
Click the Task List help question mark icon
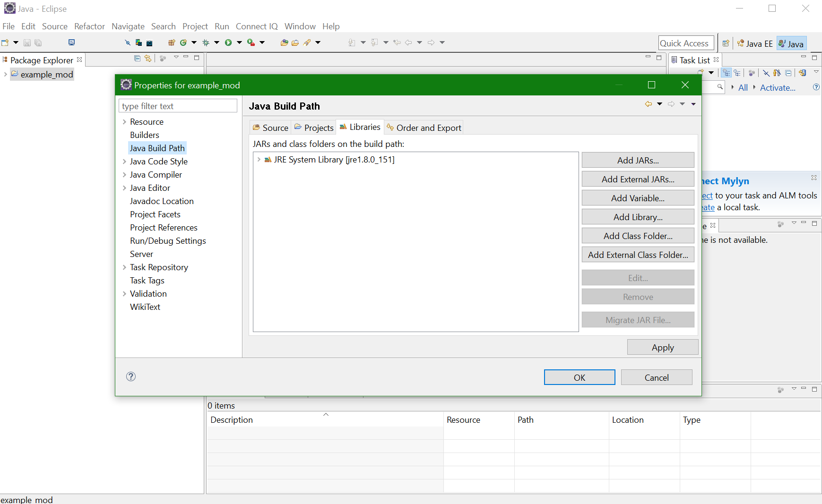816,87
